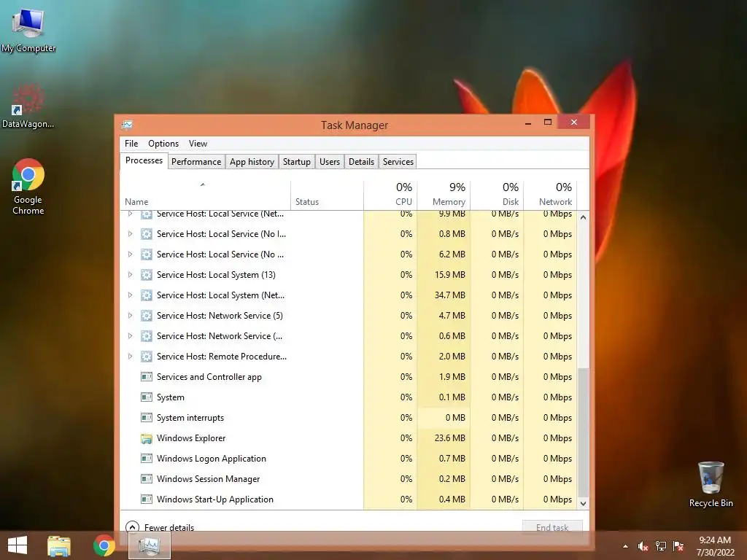Show hidden tray icons arrow
The image size is (747, 560).
click(625, 546)
